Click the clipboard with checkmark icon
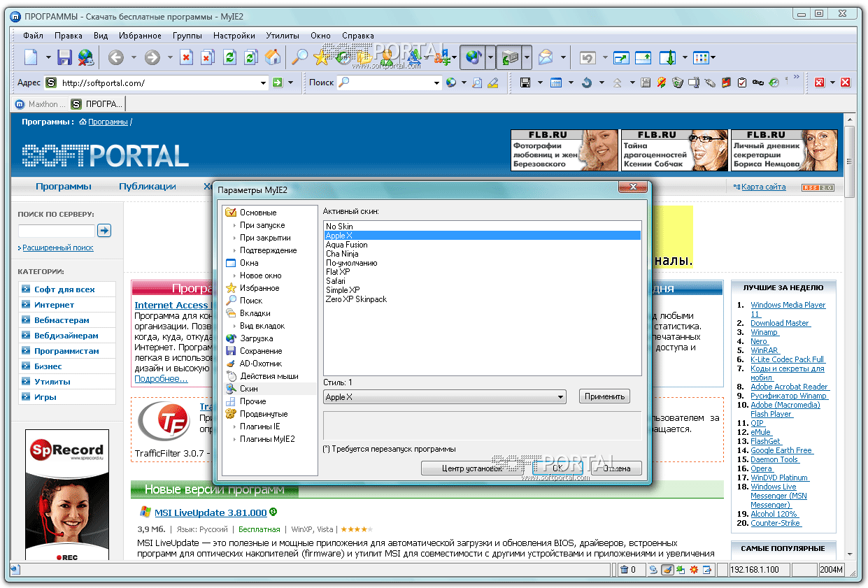The height and width of the screenshot is (588, 868). [x=742, y=83]
